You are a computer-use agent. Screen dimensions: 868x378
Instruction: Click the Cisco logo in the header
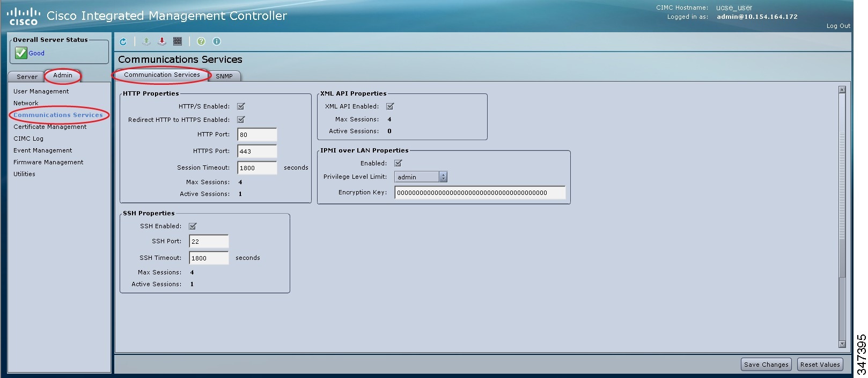click(23, 16)
